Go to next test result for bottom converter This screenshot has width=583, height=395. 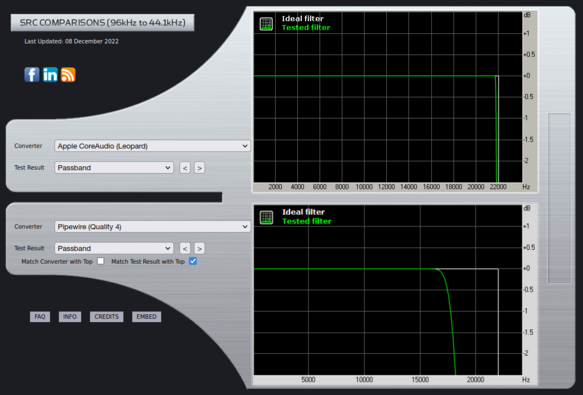pos(199,248)
